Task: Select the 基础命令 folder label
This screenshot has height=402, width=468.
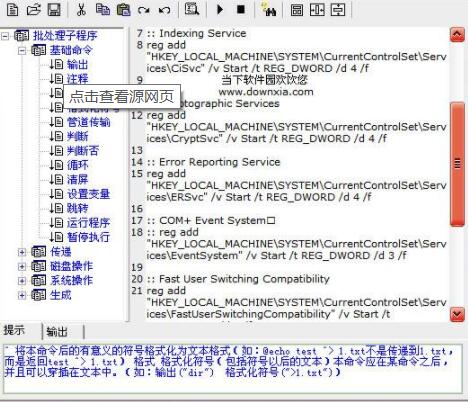Action: tap(71, 50)
